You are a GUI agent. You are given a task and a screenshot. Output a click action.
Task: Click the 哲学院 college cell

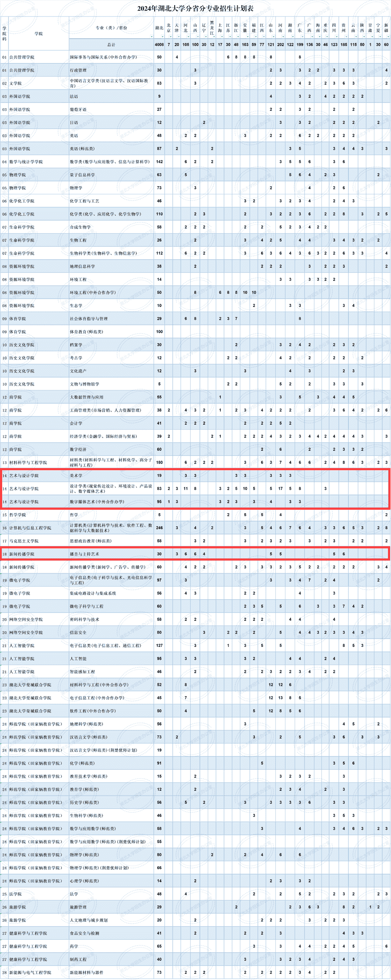coord(39,515)
